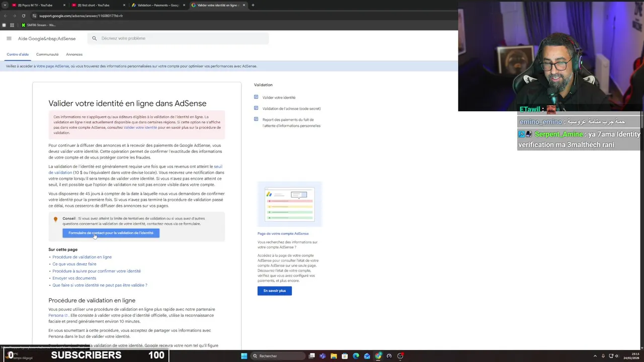Click the 'En savoir plus' button
Screen dimensions: 644x362
274,291
